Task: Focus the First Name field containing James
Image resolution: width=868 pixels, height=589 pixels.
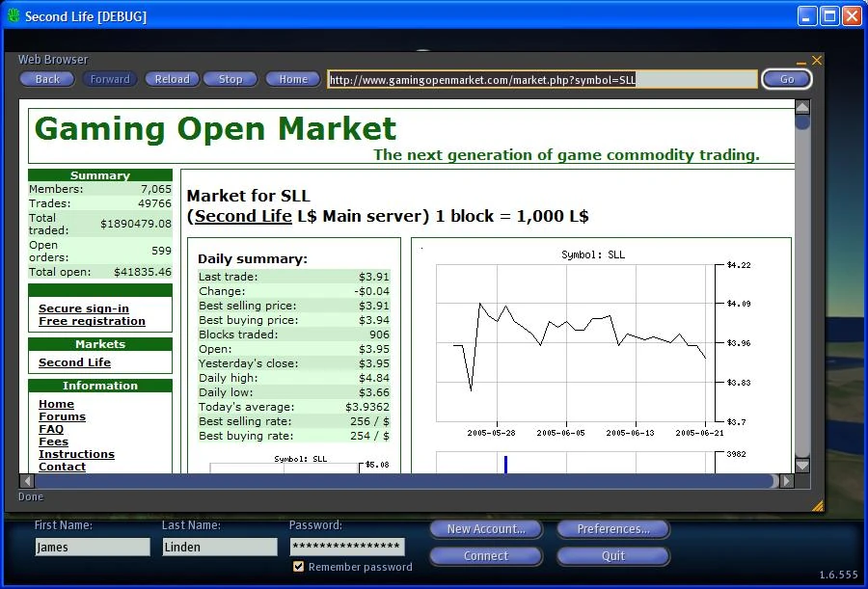Action: pos(93,547)
